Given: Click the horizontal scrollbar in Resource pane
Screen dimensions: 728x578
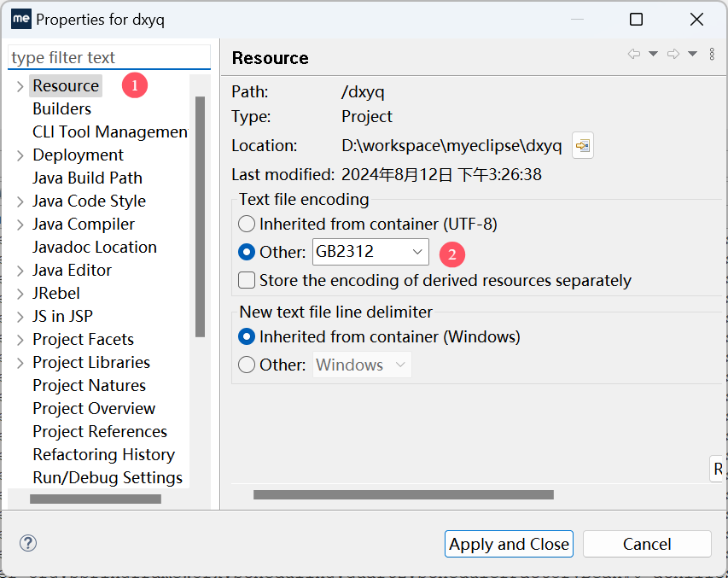Looking at the screenshot, I should [403, 494].
